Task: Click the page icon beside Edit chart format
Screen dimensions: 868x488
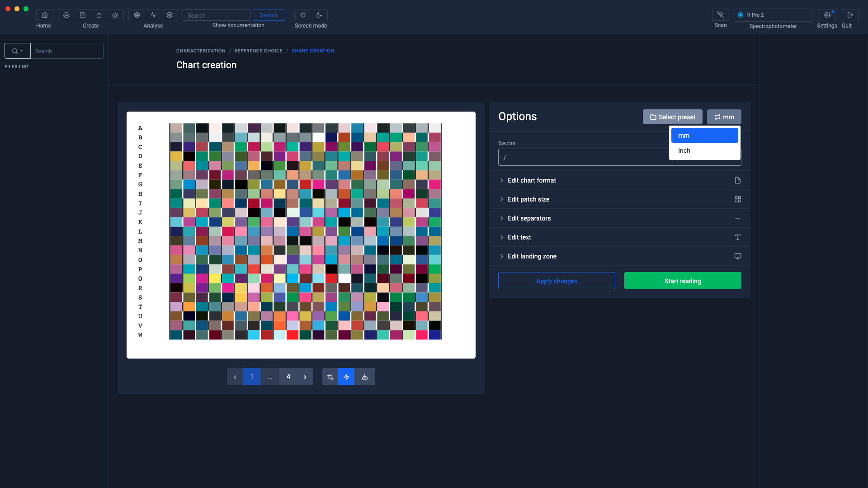Action: [738, 180]
